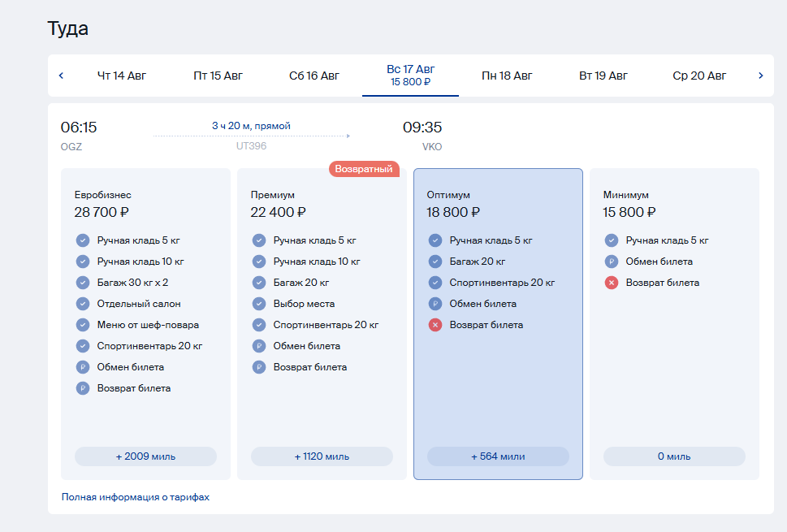787x532 pixels.
Task: Click ruble icon beside Возврат билета in Евробизнес
Action: tap(83, 388)
